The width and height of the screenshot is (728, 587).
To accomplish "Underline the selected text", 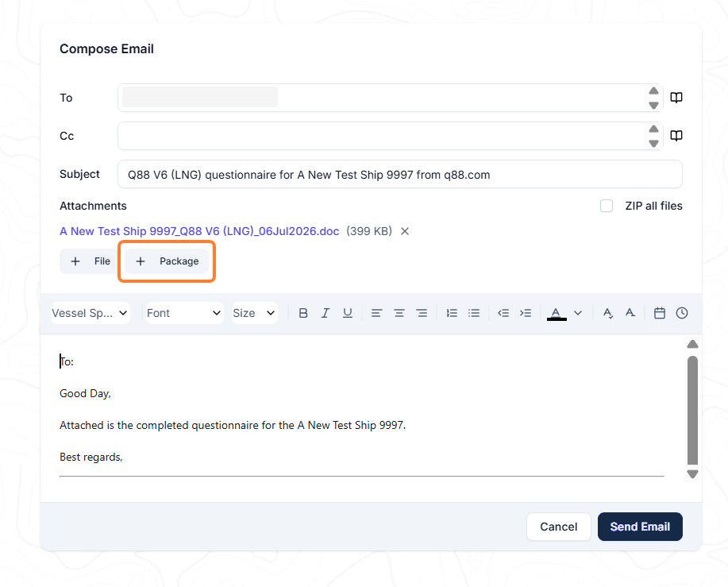I will click(x=347, y=313).
